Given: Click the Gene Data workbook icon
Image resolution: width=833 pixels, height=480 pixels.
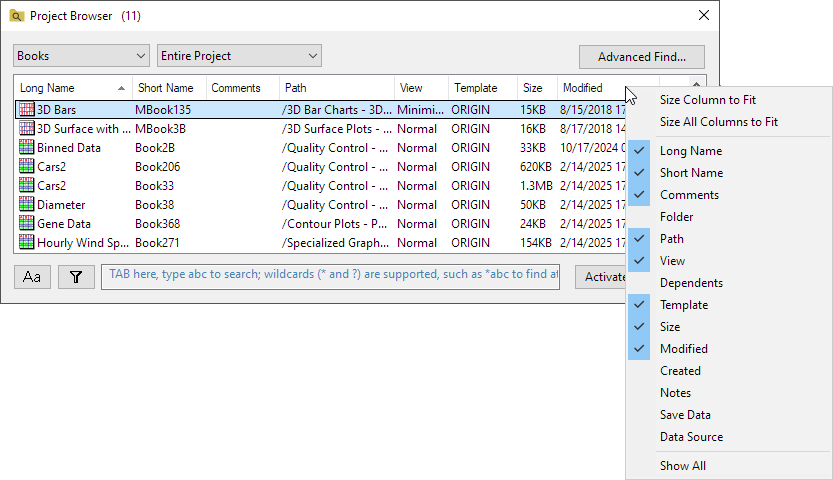Looking at the screenshot, I should coord(27,224).
